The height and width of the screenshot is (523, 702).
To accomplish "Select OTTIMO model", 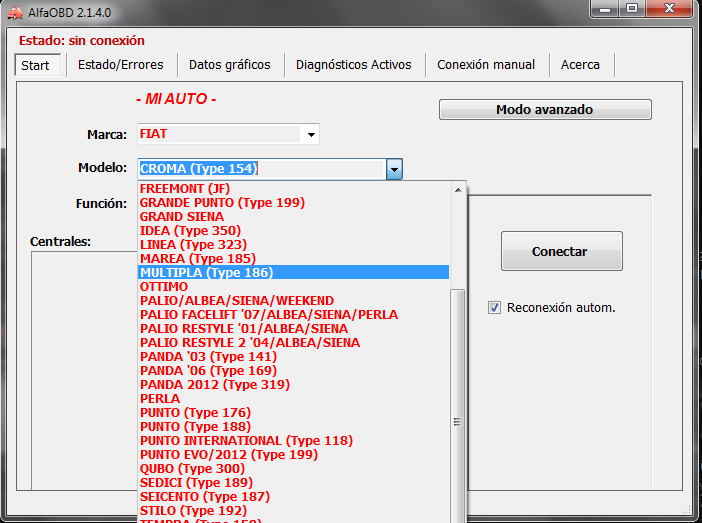I will pyautogui.click(x=293, y=287).
